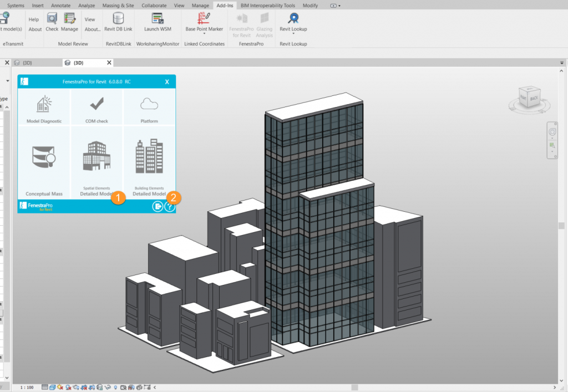Go to the Collaborate ribbon tab
Viewport: 568px width, 392px height.
tap(154, 6)
